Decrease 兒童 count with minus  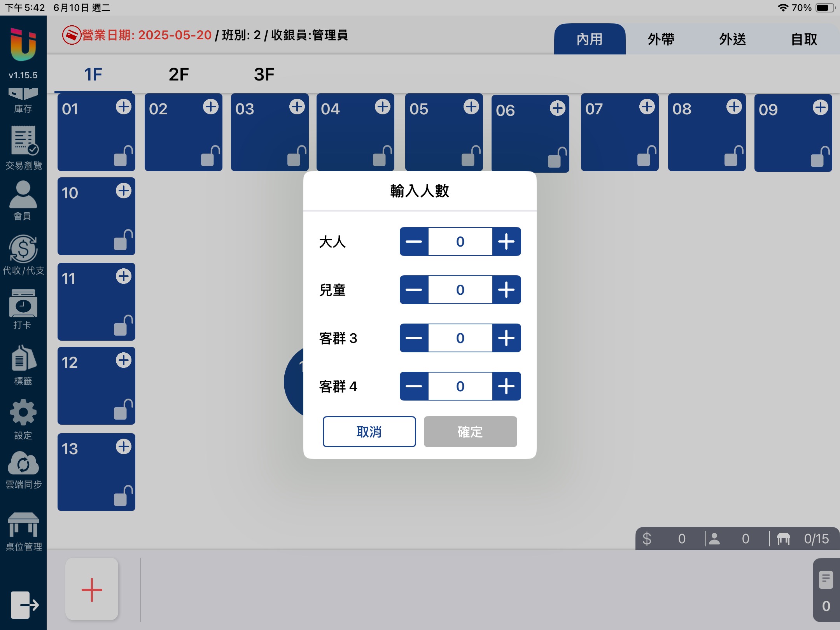(414, 290)
